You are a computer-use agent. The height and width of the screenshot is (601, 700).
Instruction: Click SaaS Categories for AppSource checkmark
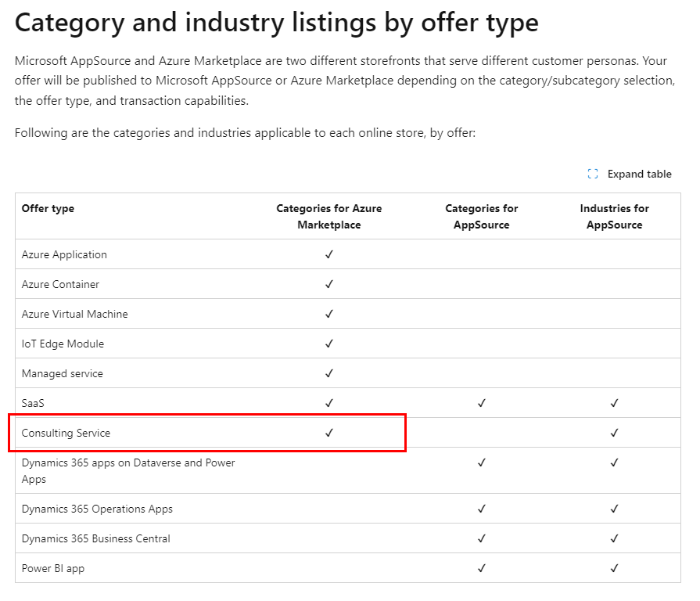point(481,403)
